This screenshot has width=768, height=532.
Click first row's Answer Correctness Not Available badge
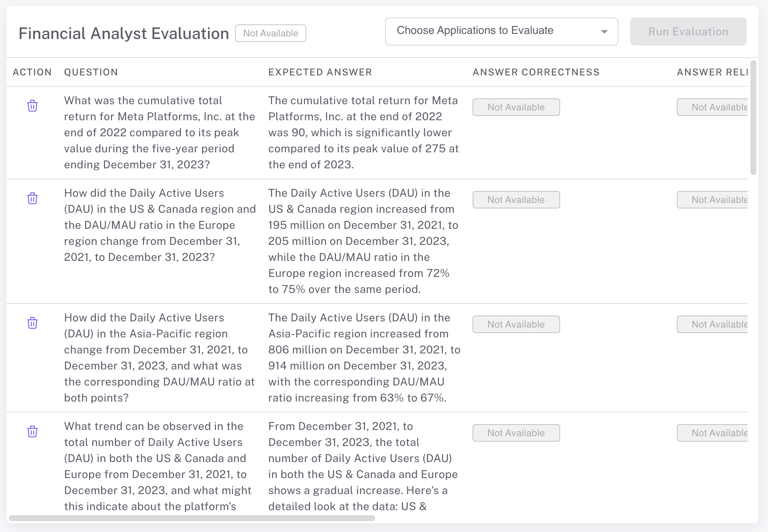(516, 107)
